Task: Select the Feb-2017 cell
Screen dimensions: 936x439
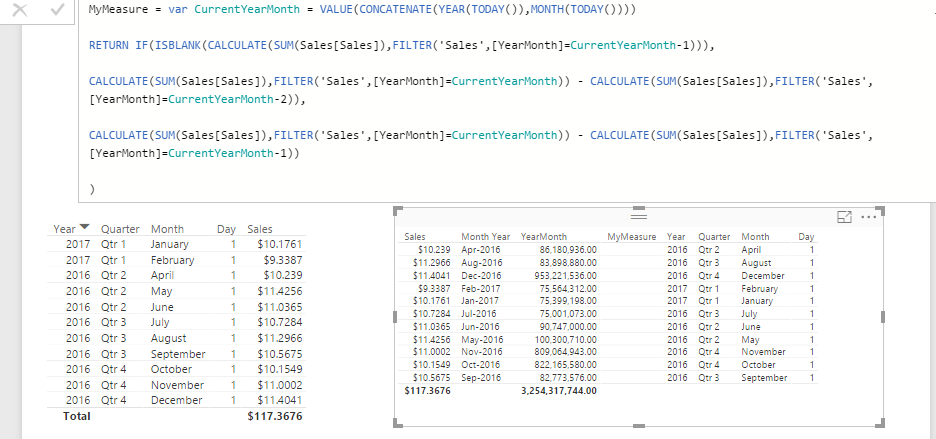Action: 481,288
